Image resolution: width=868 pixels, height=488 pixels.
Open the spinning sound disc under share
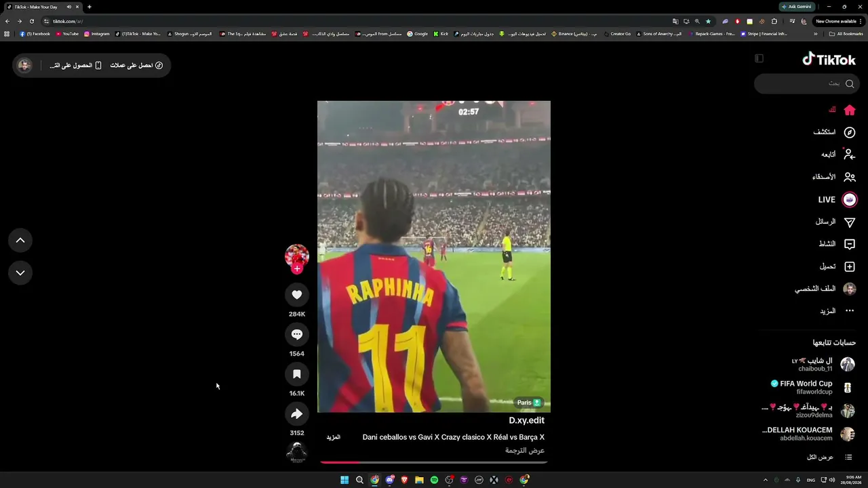(x=296, y=452)
